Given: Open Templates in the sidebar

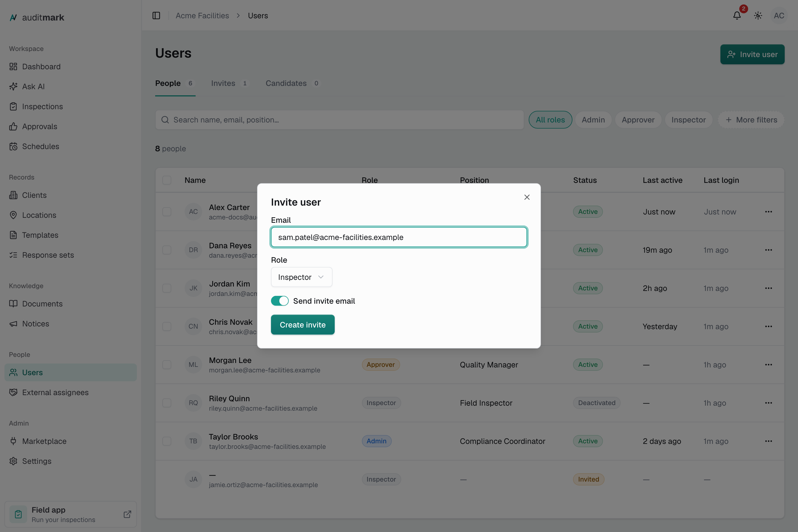Looking at the screenshot, I should [71, 235].
